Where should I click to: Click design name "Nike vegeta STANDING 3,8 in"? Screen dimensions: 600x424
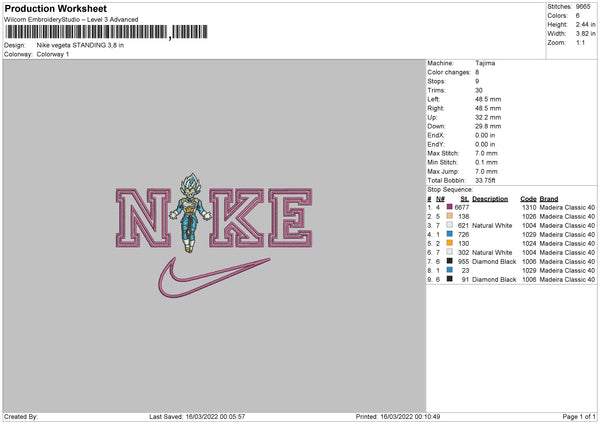pos(80,45)
